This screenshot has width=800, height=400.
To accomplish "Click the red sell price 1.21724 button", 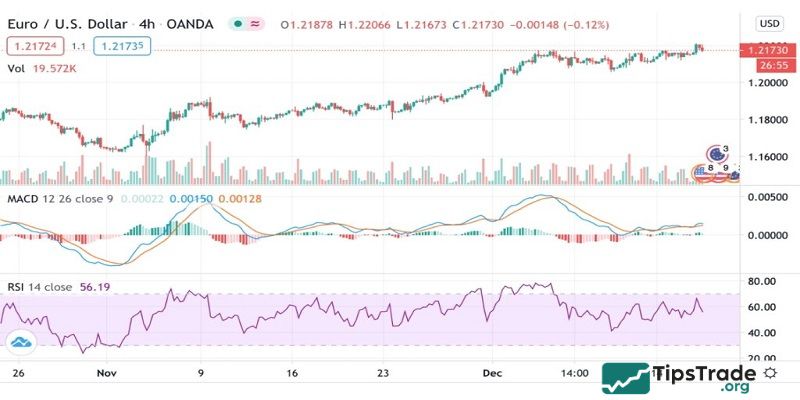I will pyautogui.click(x=33, y=45).
